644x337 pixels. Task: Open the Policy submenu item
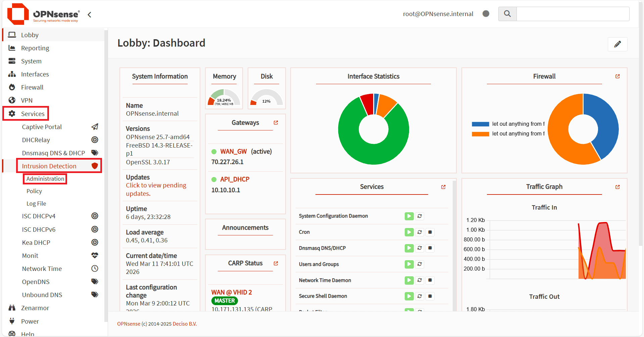pyautogui.click(x=34, y=191)
